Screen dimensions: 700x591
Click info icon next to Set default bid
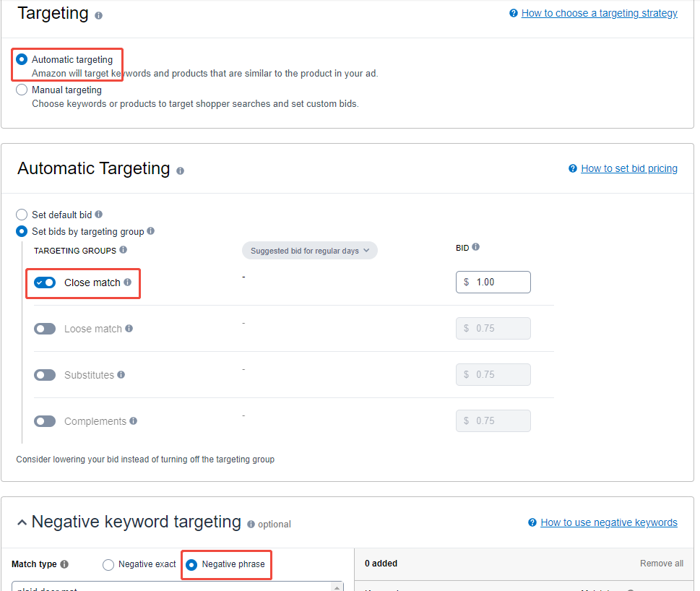(99, 215)
